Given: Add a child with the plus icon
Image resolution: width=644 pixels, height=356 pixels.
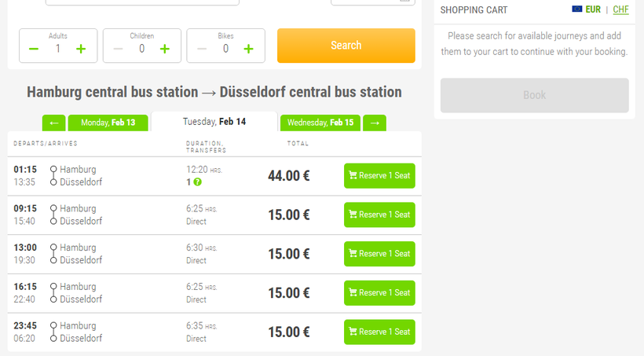Looking at the screenshot, I should point(165,49).
